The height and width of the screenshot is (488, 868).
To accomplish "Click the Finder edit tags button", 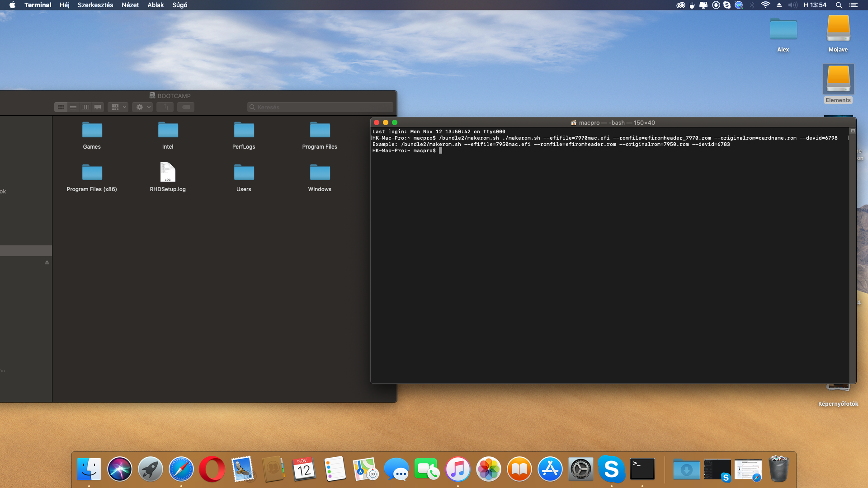I will click(x=186, y=107).
